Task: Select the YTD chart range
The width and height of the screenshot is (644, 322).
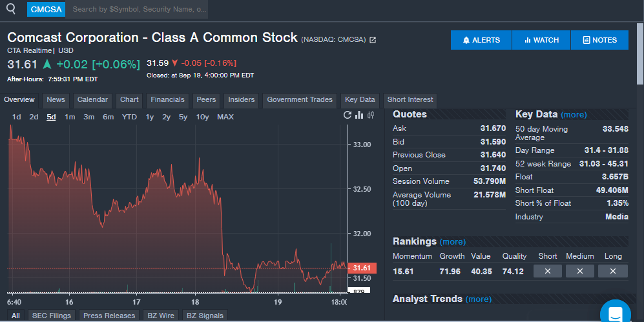Action: [x=129, y=117]
